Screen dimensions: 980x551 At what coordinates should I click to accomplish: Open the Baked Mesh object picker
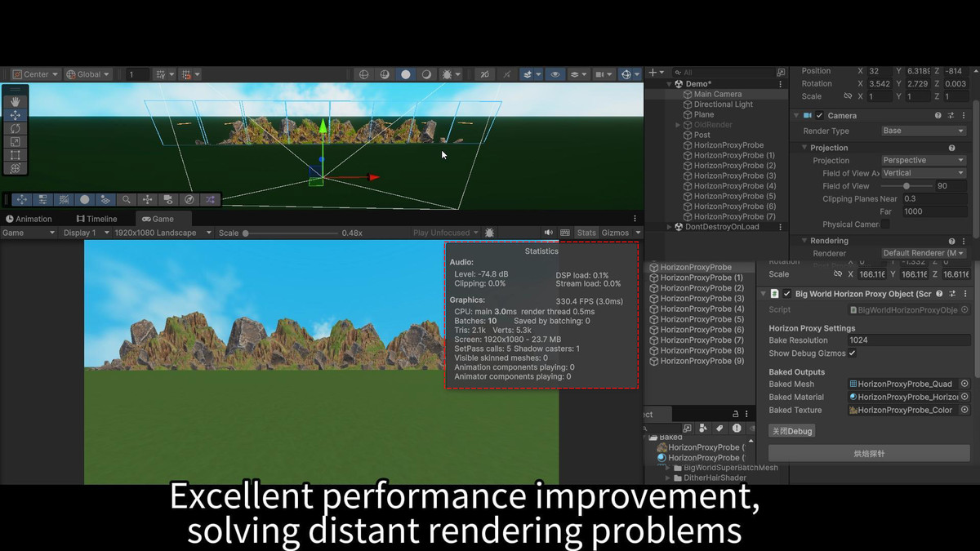pyautogui.click(x=964, y=384)
